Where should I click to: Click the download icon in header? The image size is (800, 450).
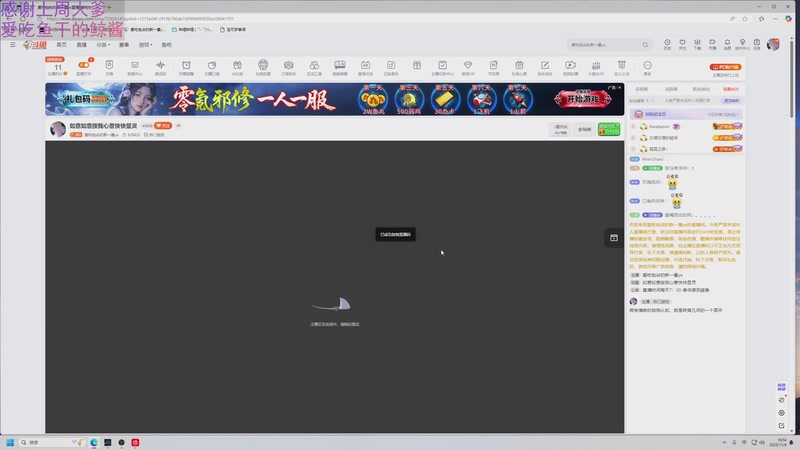click(x=697, y=42)
